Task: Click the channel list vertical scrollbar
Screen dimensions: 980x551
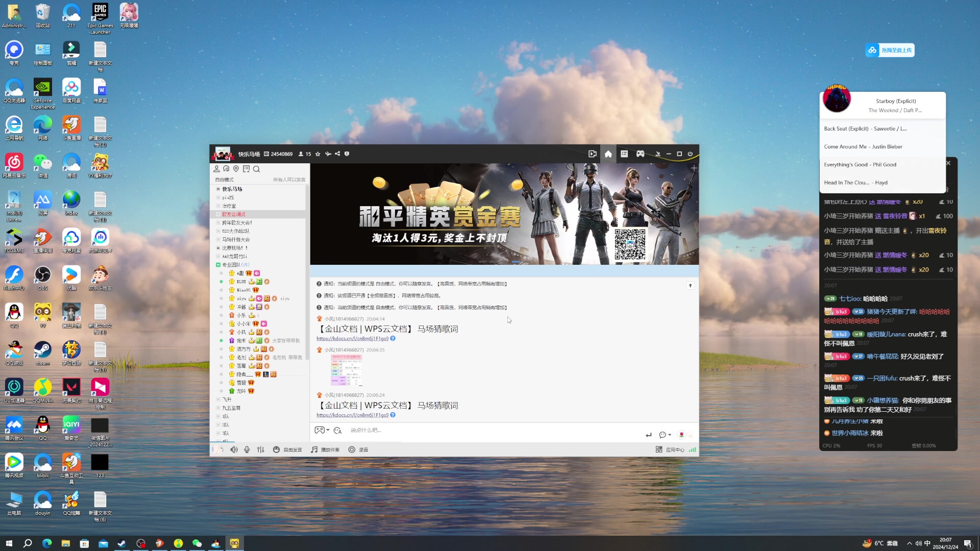Action: point(307,273)
